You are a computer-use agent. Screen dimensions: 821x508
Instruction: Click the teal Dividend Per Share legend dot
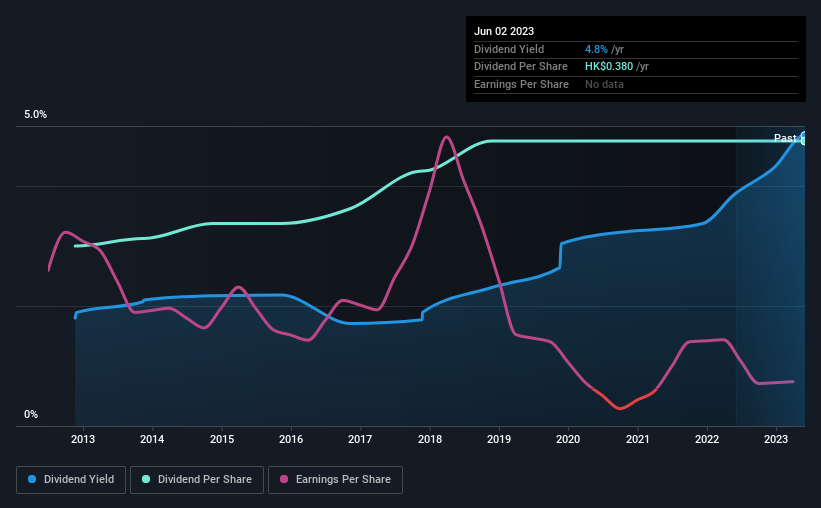146,479
